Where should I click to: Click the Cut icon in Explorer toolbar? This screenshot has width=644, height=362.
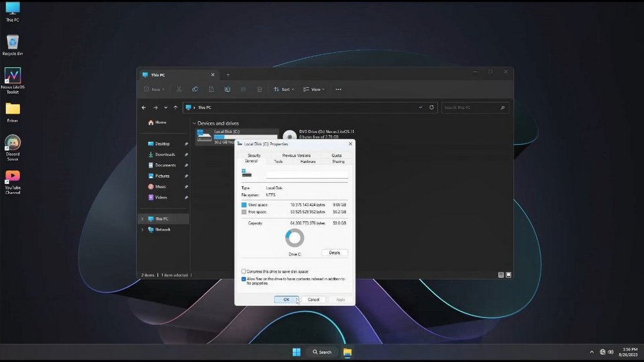pos(179,89)
